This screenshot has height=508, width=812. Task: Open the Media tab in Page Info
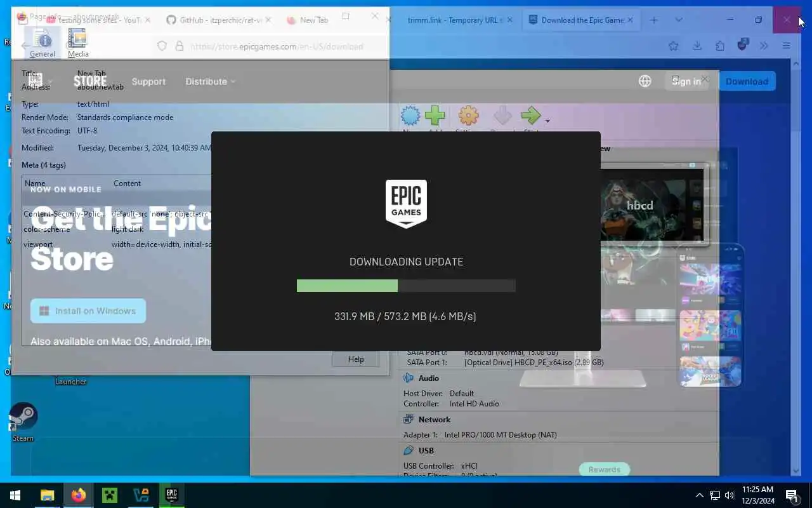tap(77, 43)
